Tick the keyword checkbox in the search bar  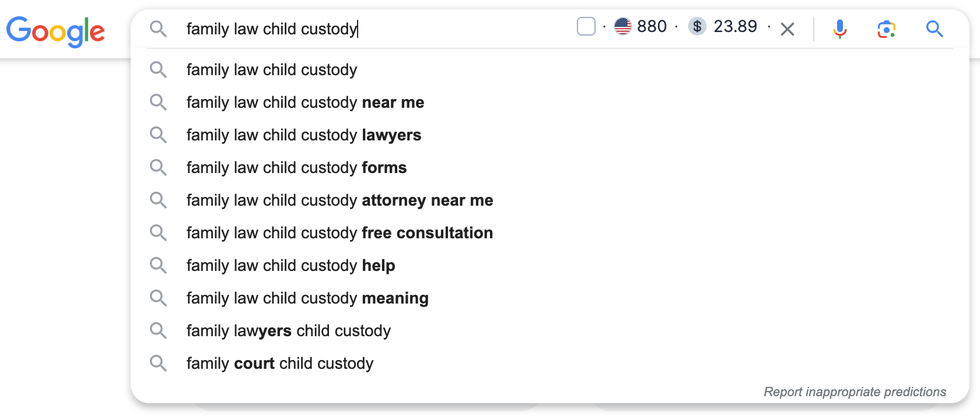tap(586, 26)
